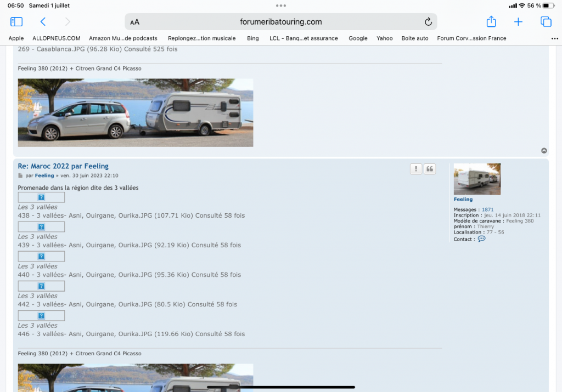The height and width of the screenshot is (392, 562).
Task: Click text 'Promenade dans la région dite des 3 vallées'
Action: [78, 188]
